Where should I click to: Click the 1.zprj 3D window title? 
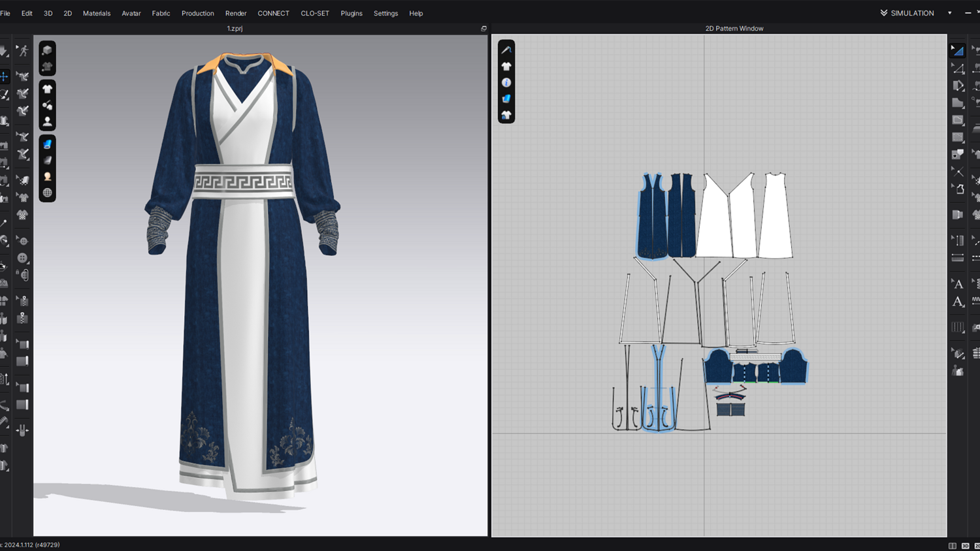pyautogui.click(x=235, y=29)
